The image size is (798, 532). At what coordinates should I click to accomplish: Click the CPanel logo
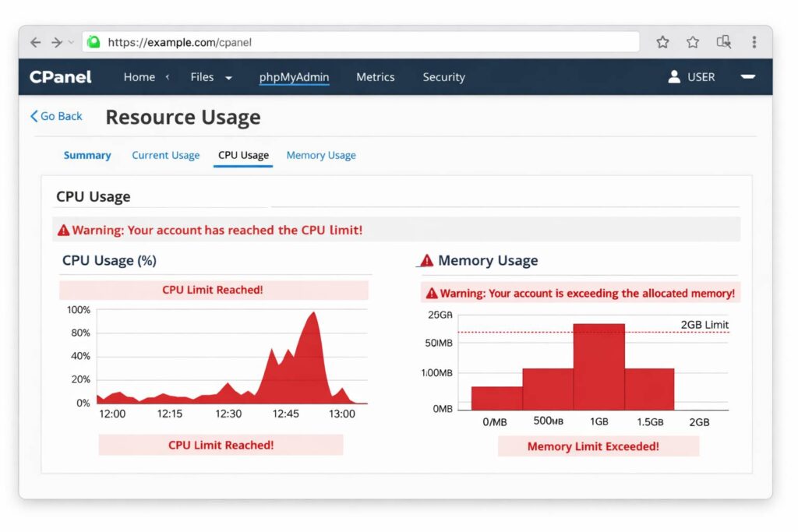(61, 77)
